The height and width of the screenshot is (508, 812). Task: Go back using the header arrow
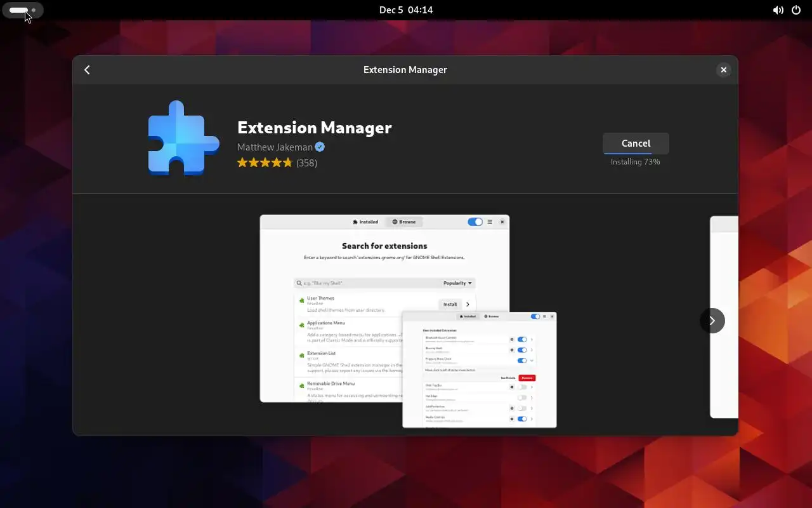point(88,70)
